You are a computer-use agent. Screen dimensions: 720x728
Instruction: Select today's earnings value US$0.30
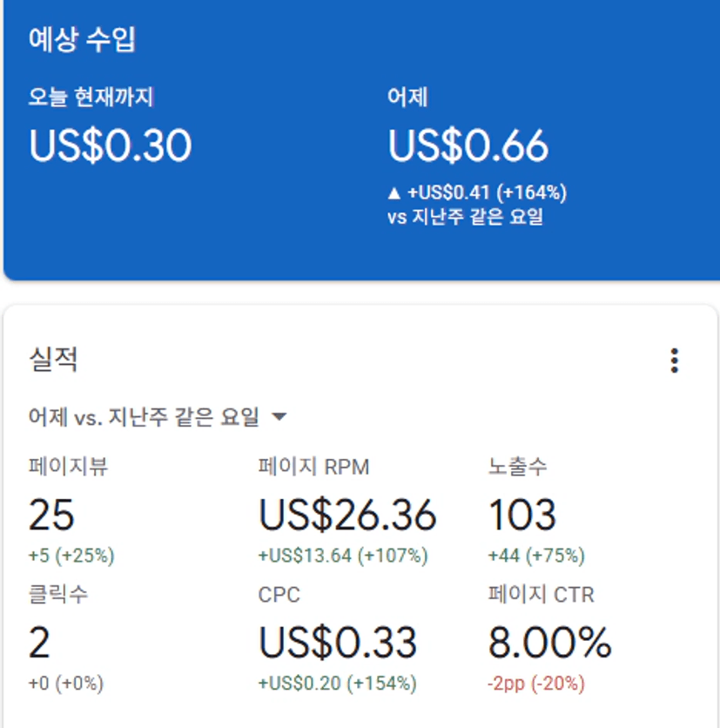tap(111, 145)
